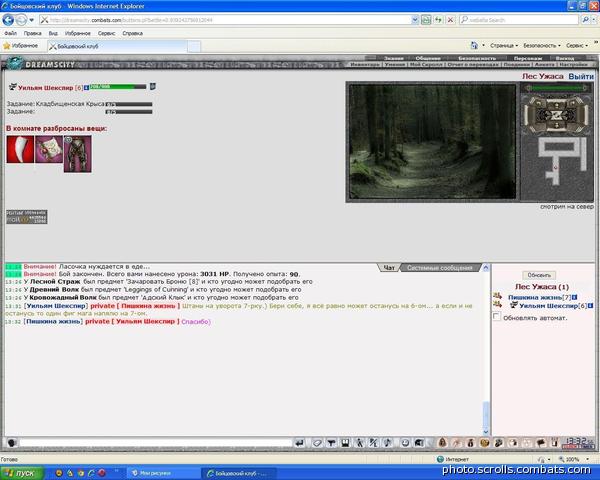The image size is (600, 480).
Task: Open the Избранное menu in menu bar
Action: (x=78, y=33)
